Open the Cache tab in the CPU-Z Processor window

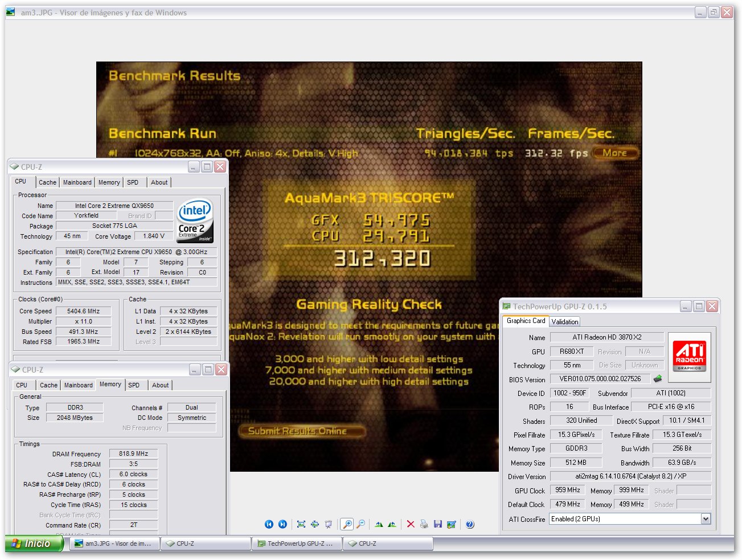click(48, 182)
